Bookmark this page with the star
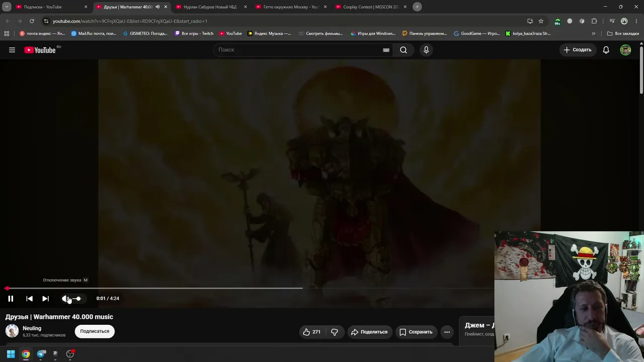Viewport: 644px width, 362px height. click(541, 21)
